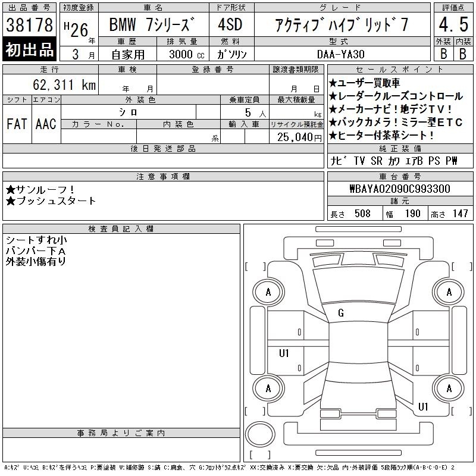Select the 25,040円 recycle deposit value
Viewport: 476px width, 476px height.
(x=295, y=137)
